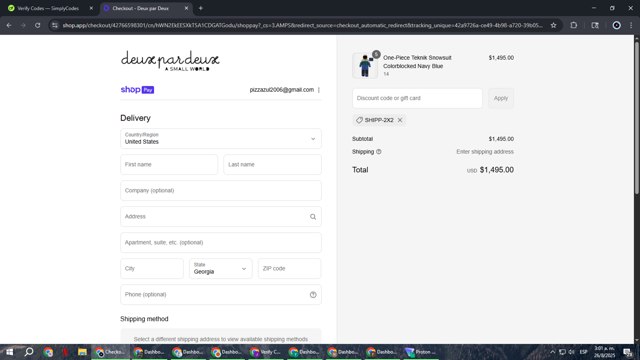
Task: Click the Enter shipping address text
Action: click(x=485, y=152)
